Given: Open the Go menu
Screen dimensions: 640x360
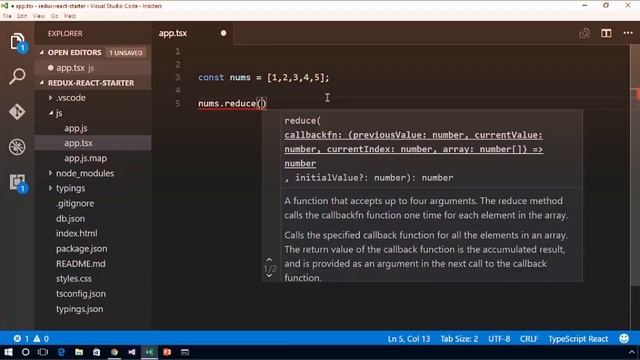Looking at the screenshot, I should coord(55,16).
